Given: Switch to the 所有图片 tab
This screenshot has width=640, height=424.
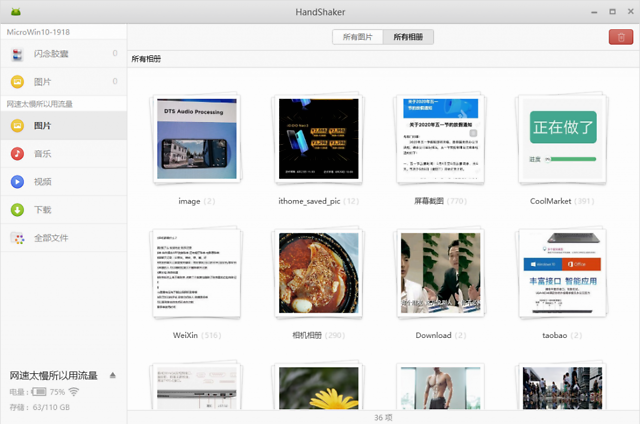Looking at the screenshot, I should (x=358, y=37).
